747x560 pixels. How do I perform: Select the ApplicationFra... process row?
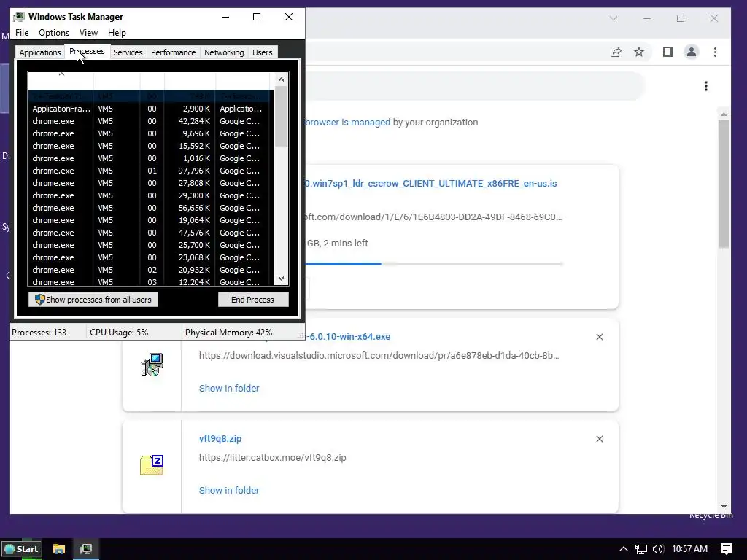pyautogui.click(x=150, y=109)
